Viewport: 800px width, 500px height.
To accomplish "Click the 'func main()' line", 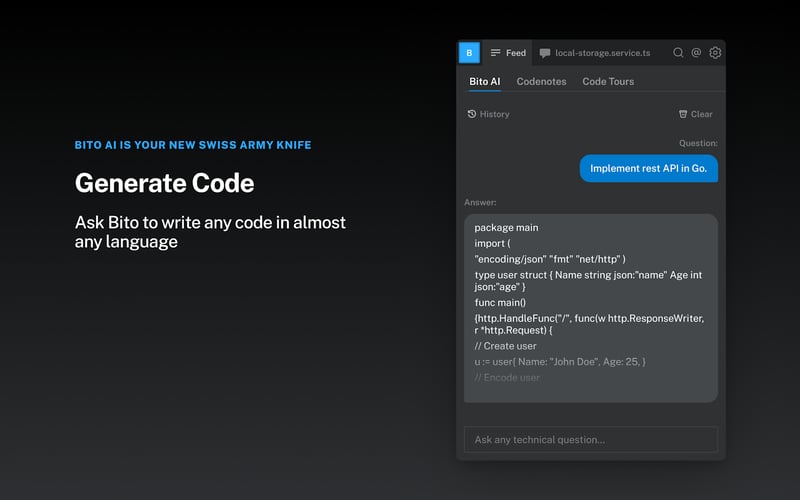I will 500,303.
